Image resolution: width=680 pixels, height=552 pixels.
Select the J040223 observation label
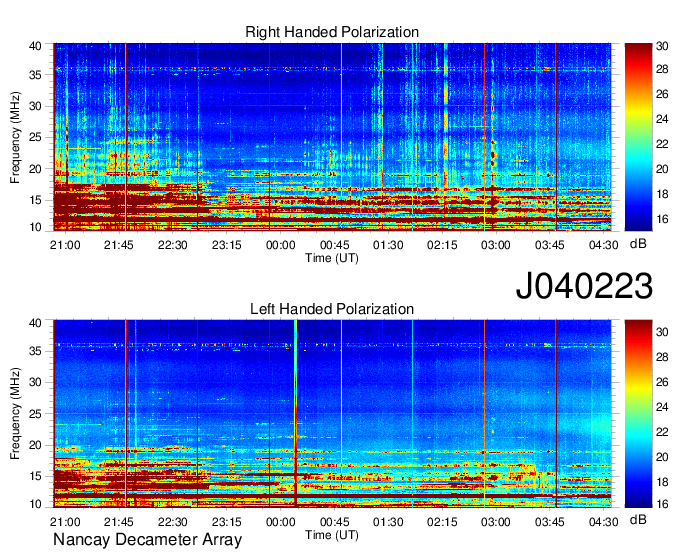584,286
